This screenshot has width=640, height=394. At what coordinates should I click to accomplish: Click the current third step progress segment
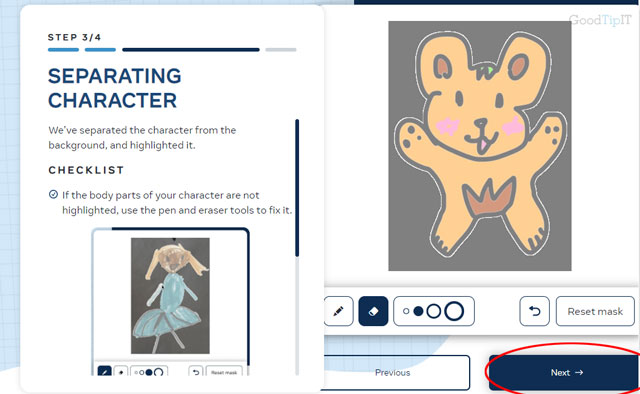click(191, 50)
